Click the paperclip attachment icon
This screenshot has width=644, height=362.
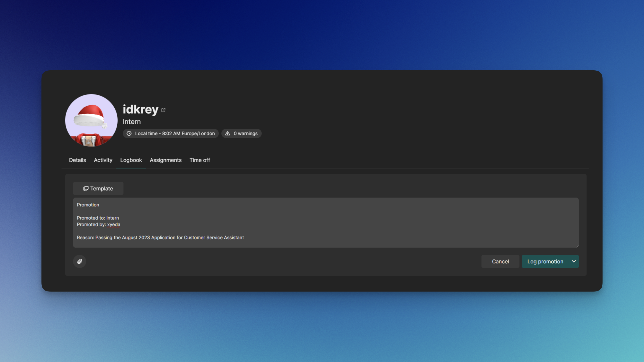pos(80,261)
